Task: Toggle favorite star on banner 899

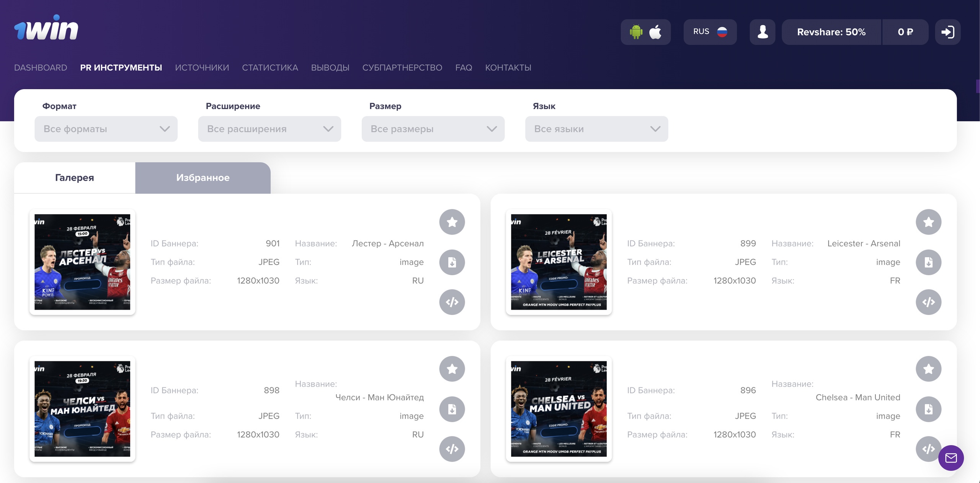Action: coord(928,222)
